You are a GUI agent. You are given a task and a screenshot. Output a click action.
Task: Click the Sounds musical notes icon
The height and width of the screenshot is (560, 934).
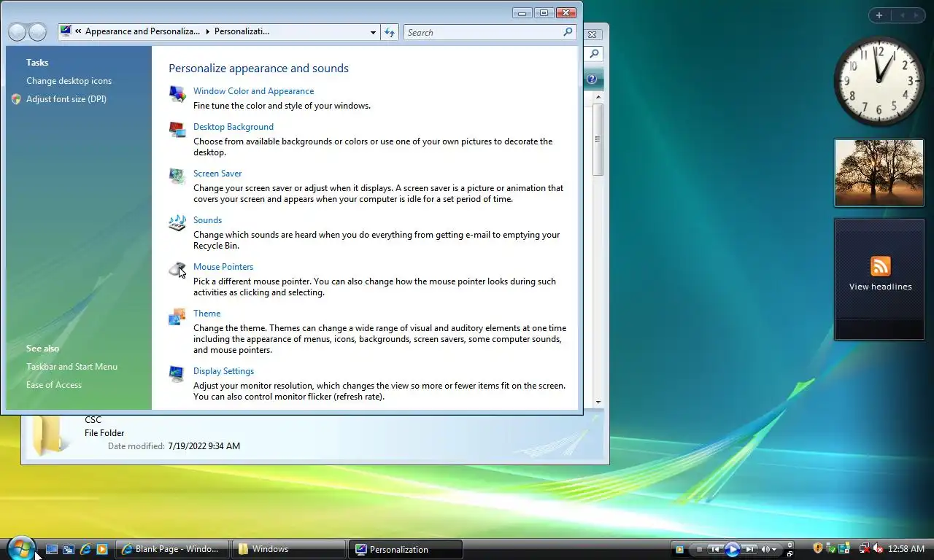177,223
